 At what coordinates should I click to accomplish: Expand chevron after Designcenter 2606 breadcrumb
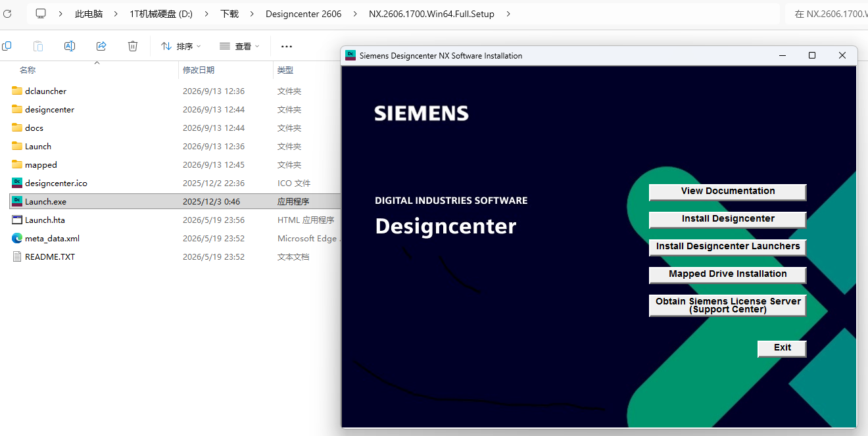pyautogui.click(x=355, y=13)
